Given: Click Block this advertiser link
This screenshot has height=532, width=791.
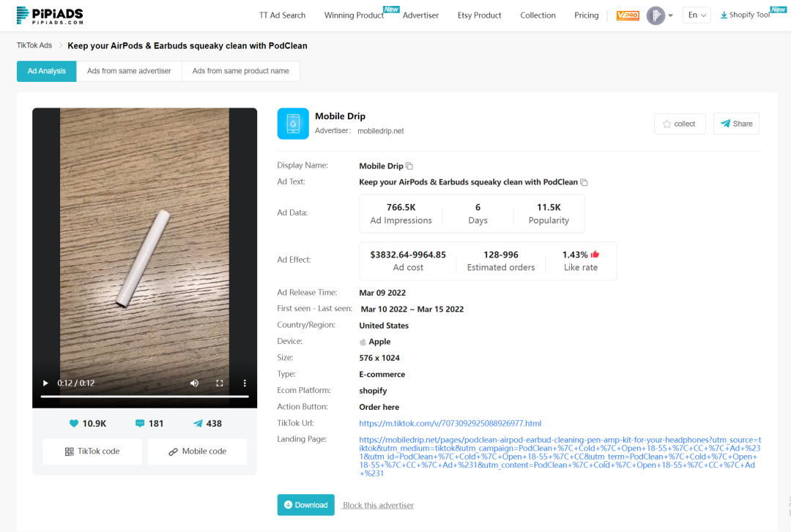Looking at the screenshot, I should point(379,505).
